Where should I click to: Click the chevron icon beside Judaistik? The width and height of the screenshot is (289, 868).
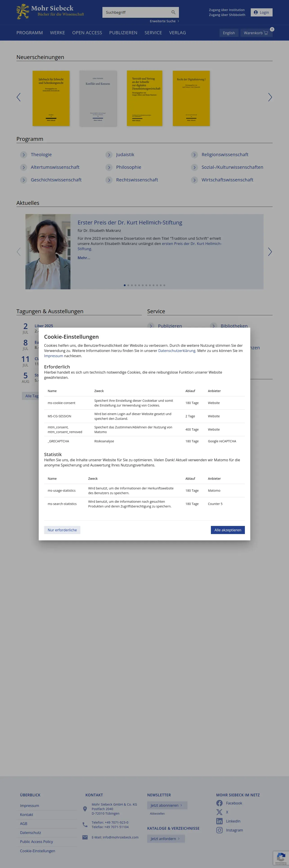click(x=109, y=155)
